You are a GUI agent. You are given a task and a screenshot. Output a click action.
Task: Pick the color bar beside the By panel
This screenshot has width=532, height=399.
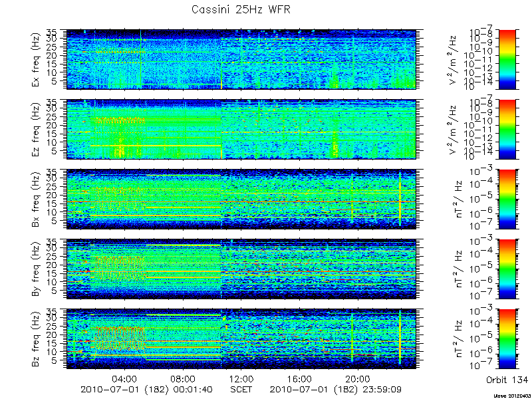pos(507,269)
